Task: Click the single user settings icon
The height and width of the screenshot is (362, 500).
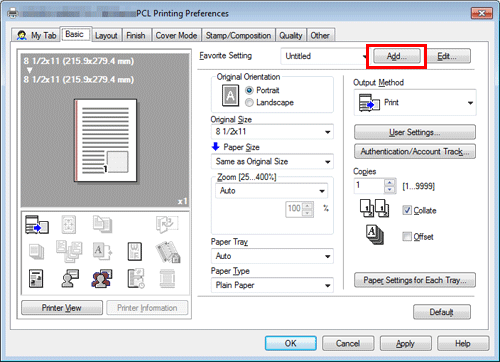Action: 70,279
